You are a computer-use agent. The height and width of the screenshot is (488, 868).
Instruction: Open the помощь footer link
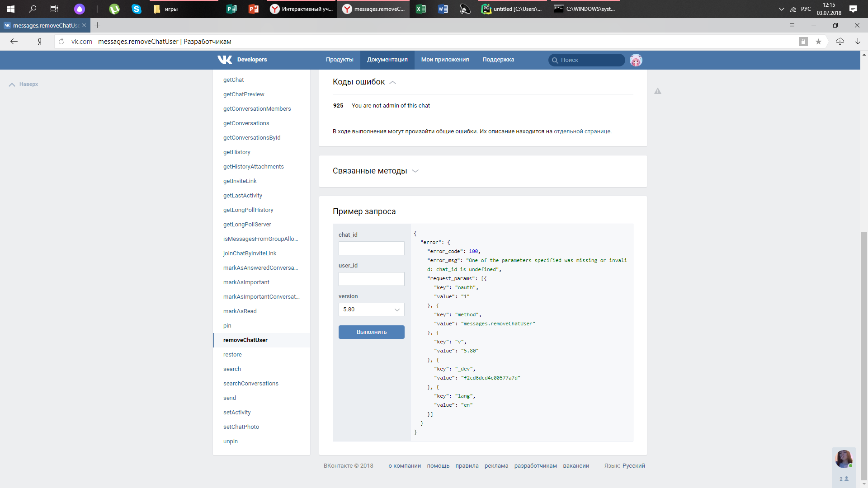pos(438,466)
